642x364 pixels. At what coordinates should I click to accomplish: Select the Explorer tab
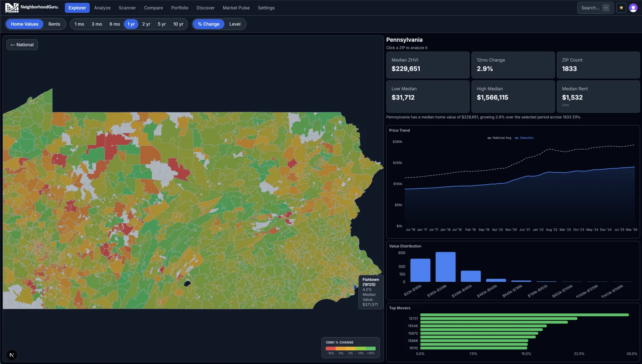pos(77,8)
